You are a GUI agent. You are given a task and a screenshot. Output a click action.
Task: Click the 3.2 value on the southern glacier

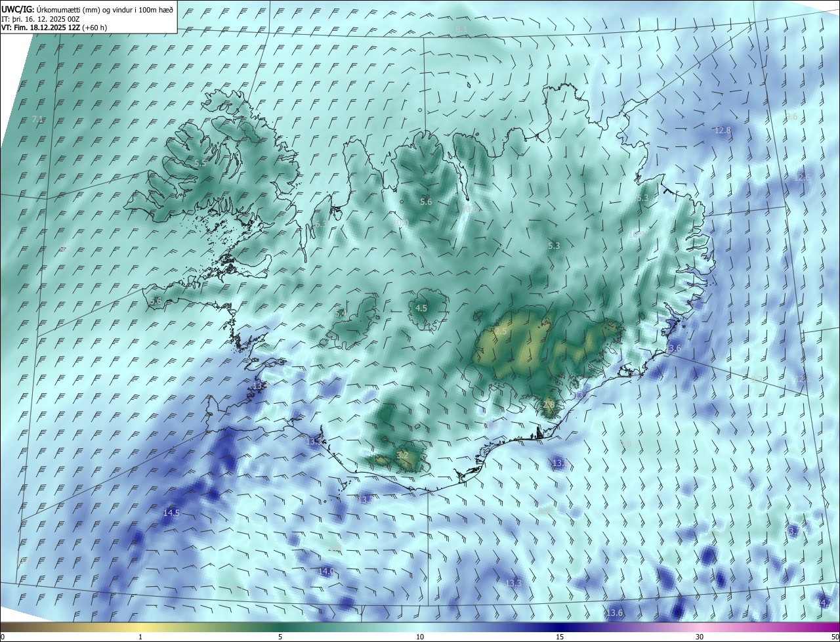403,455
